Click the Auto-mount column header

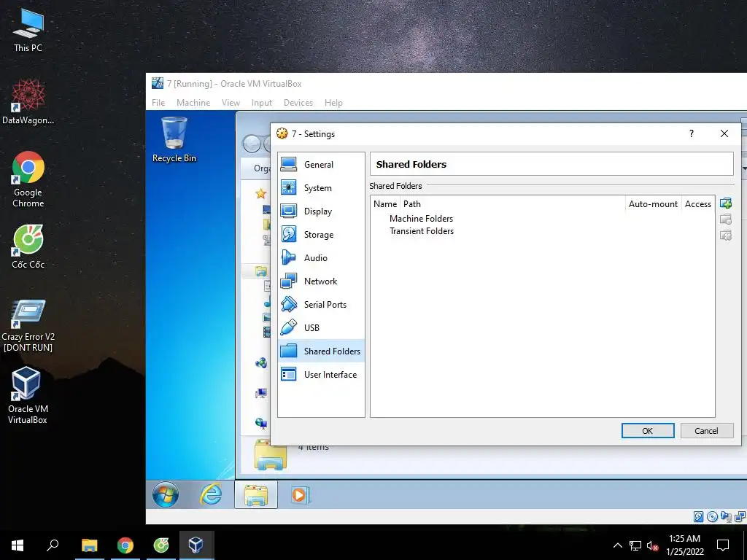pyautogui.click(x=653, y=204)
